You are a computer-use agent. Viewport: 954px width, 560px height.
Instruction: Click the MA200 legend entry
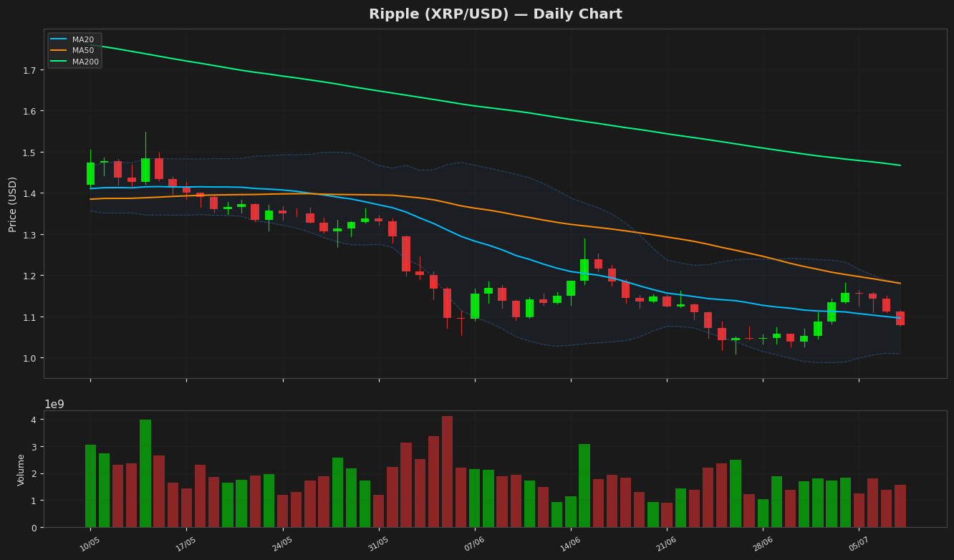[x=74, y=62]
